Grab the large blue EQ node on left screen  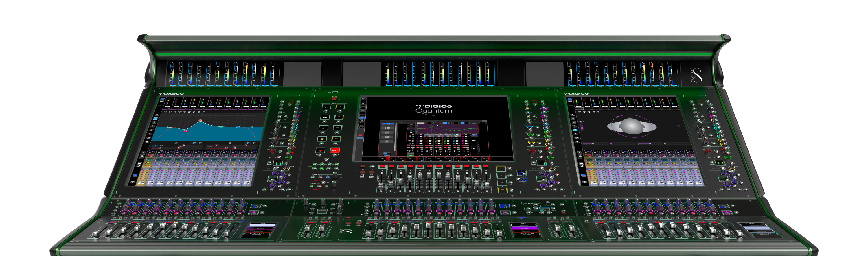tap(238, 127)
